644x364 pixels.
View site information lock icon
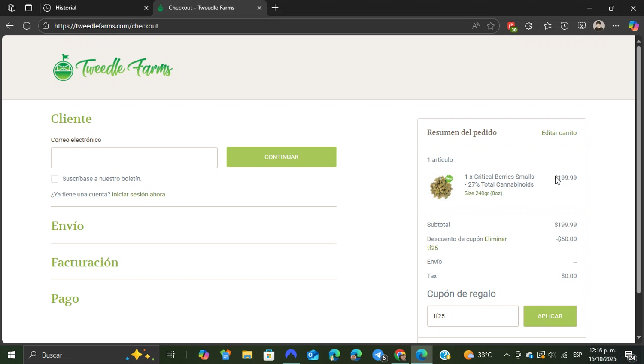(x=46, y=26)
